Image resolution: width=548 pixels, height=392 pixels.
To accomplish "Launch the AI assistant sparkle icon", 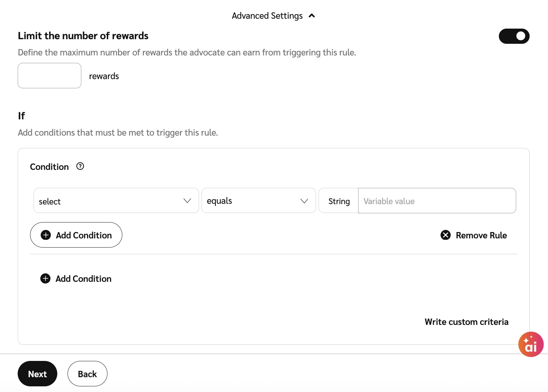I will pyautogui.click(x=531, y=344).
